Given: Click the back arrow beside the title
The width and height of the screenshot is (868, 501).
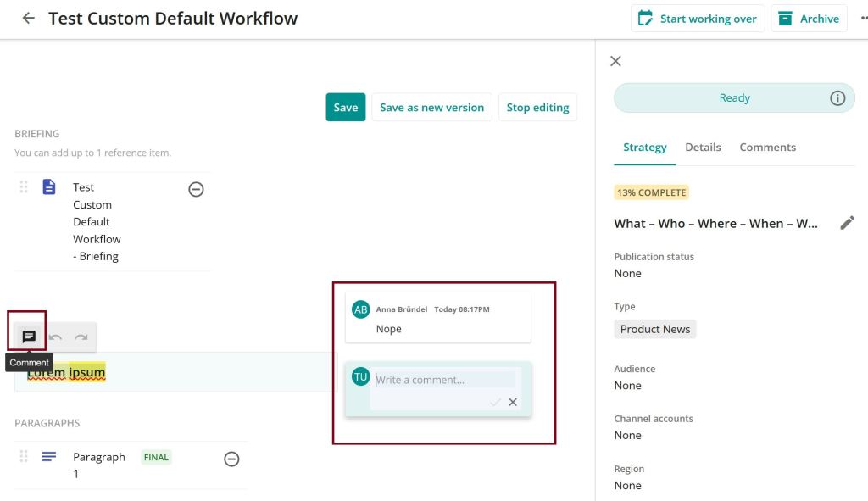Looking at the screenshot, I should click(29, 18).
